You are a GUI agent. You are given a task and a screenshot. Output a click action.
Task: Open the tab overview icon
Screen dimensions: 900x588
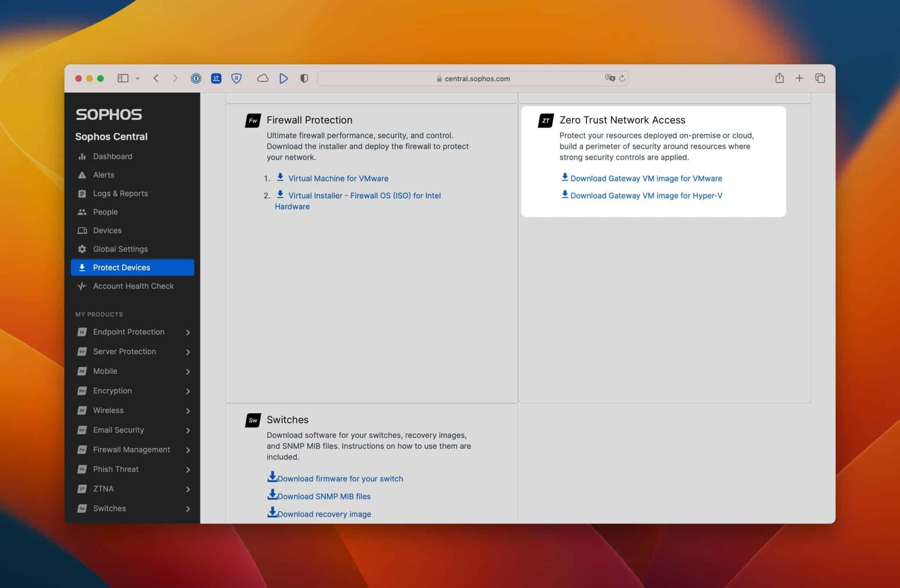coord(820,78)
